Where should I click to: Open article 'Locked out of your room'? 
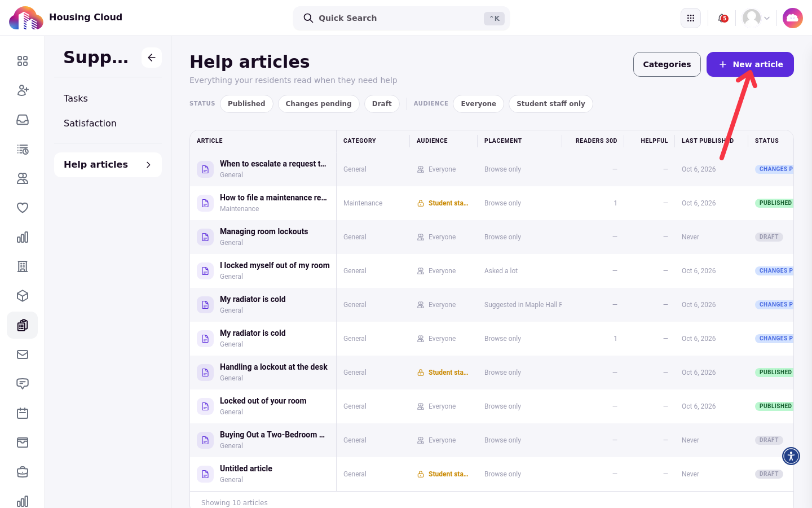[263, 401]
